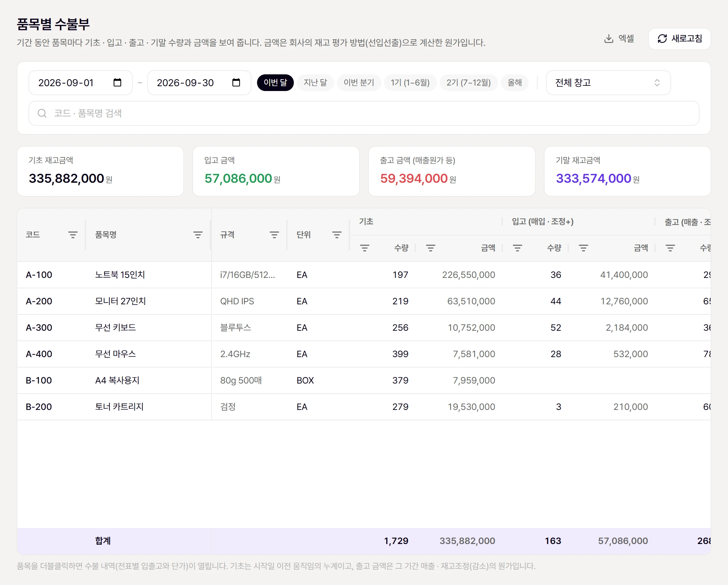Open the 단위 column filter icon

coord(337,235)
